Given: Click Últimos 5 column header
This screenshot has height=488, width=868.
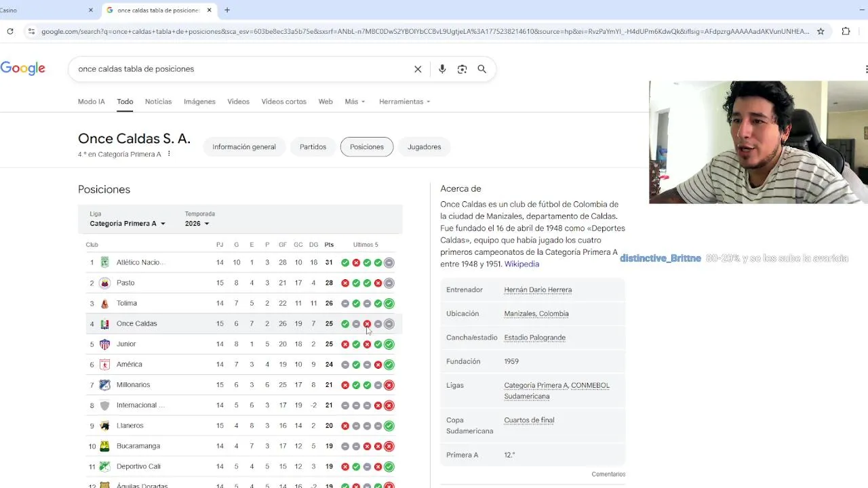Looking at the screenshot, I should click(x=366, y=245).
